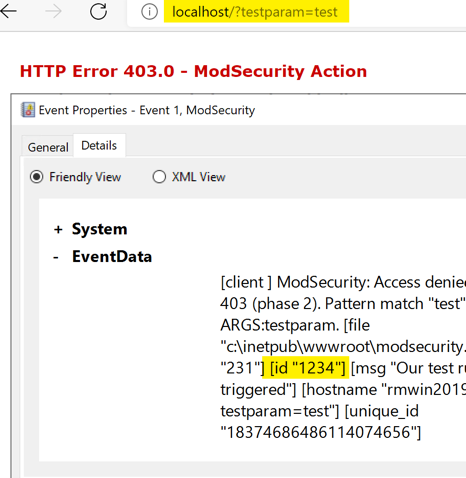Image resolution: width=466 pixels, height=478 pixels.
Task: Open the site information icon
Action: [149, 12]
